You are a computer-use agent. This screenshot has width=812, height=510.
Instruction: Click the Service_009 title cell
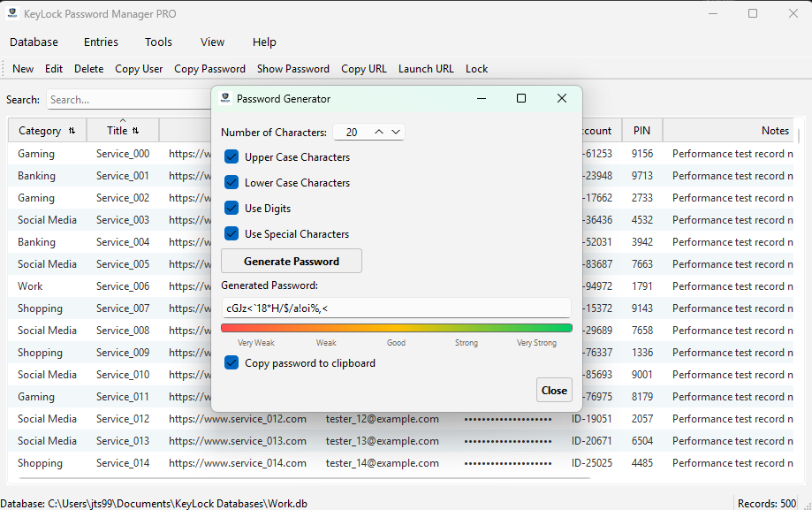[x=123, y=353]
